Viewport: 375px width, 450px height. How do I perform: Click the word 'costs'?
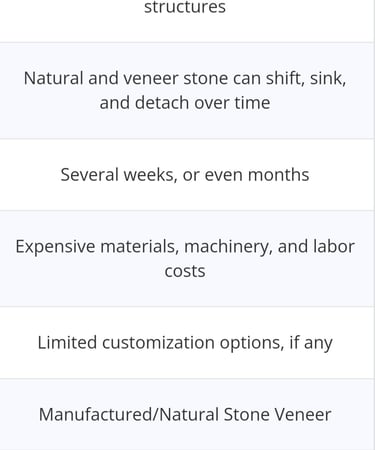tap(185, 271)
